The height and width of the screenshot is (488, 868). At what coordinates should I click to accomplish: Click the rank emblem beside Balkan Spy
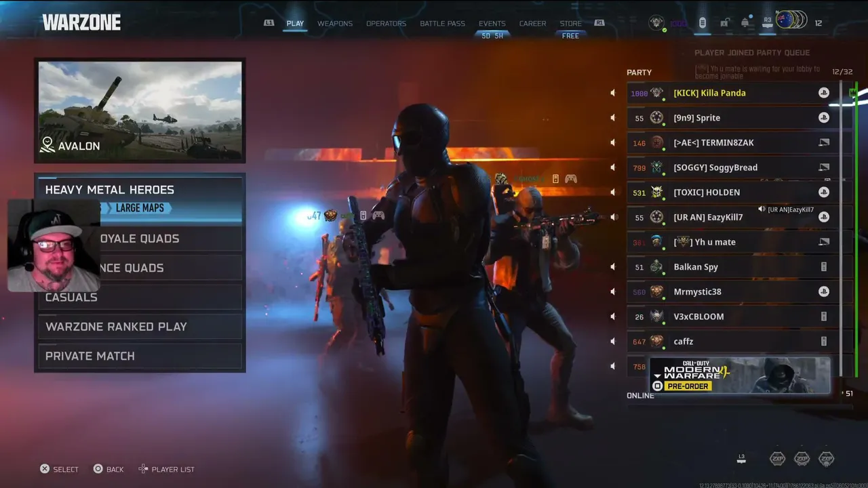[656, 267]
